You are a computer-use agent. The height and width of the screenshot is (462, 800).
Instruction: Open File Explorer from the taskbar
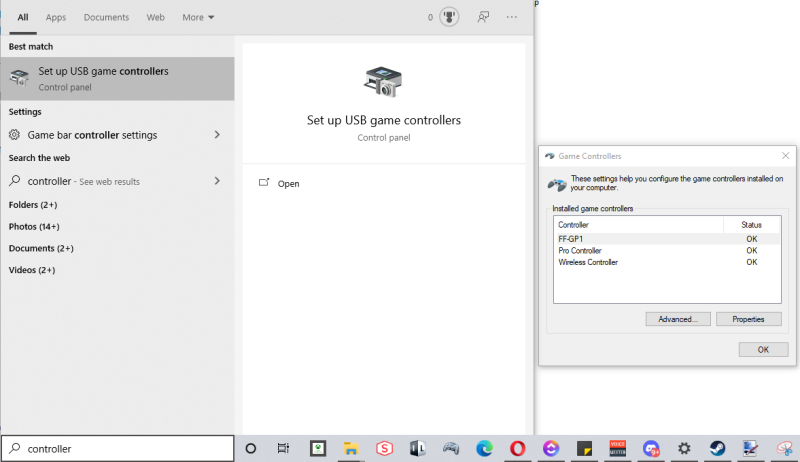pos(351,448)
